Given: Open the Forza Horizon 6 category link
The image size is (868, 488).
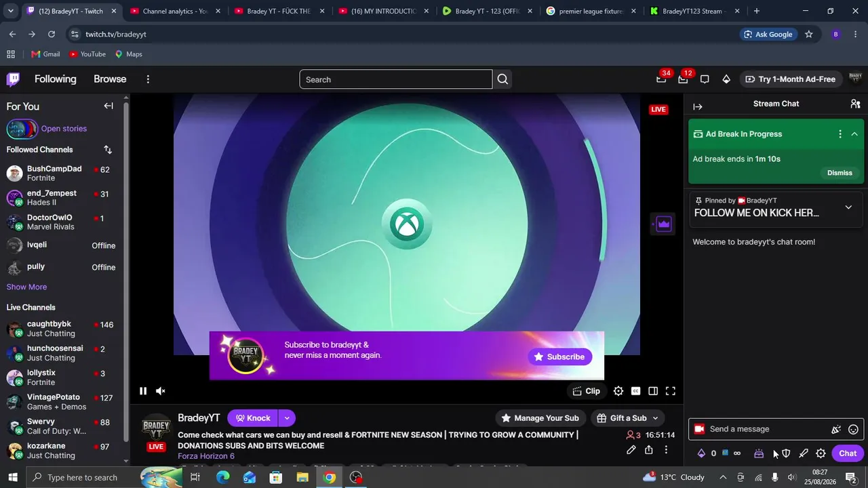Looking at the screenshot, I should click(x=206, y=456).
